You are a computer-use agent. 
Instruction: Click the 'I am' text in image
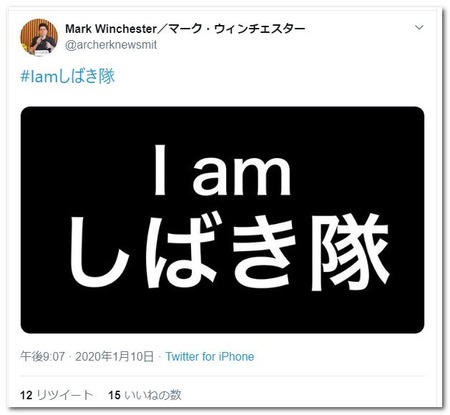(x=222, y=171)
